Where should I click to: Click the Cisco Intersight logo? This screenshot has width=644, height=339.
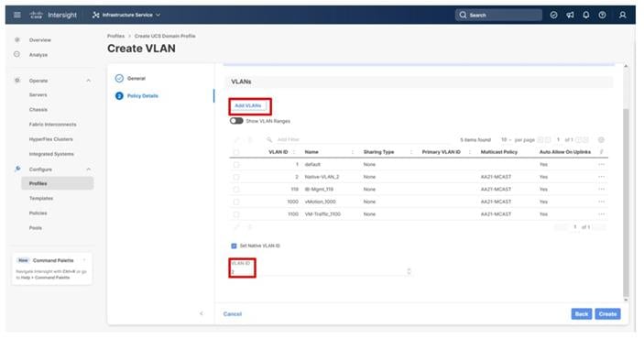53,15
